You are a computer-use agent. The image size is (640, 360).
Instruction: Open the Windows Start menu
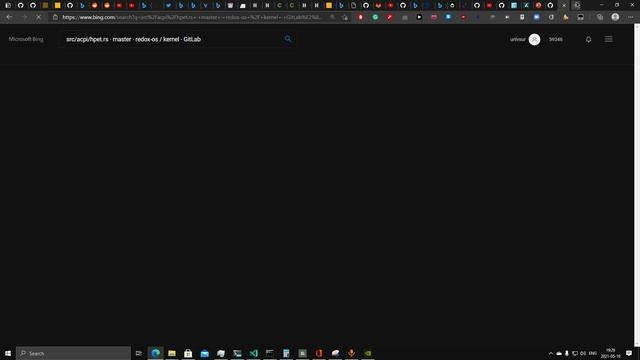coord(8,353)
